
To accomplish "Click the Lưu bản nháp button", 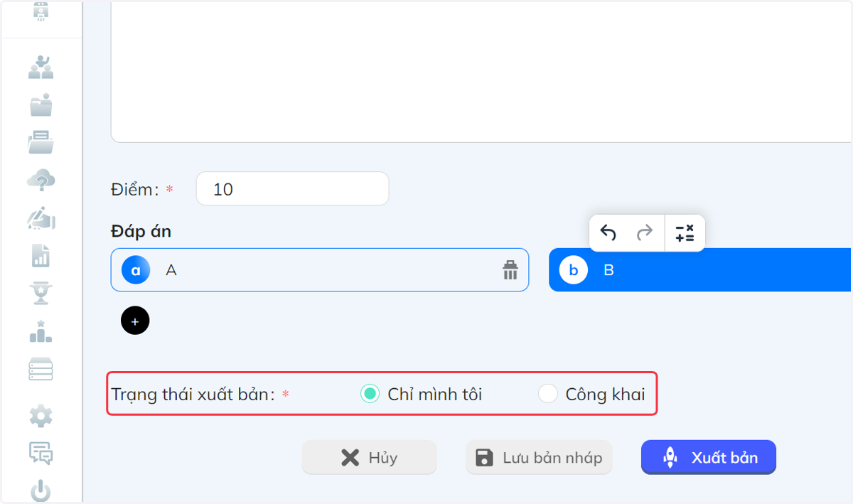I will (539, 457).
